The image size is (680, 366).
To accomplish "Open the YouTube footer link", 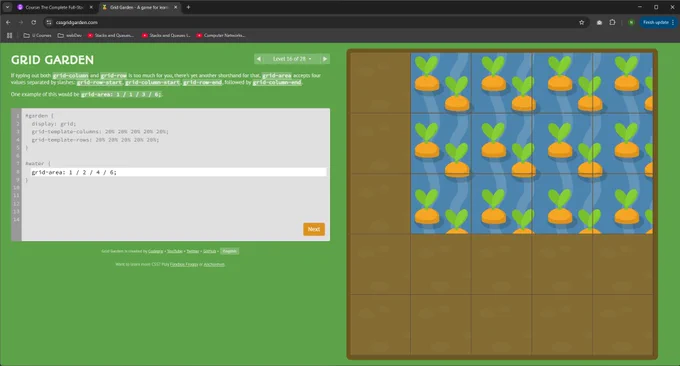I will pos(175,251).
